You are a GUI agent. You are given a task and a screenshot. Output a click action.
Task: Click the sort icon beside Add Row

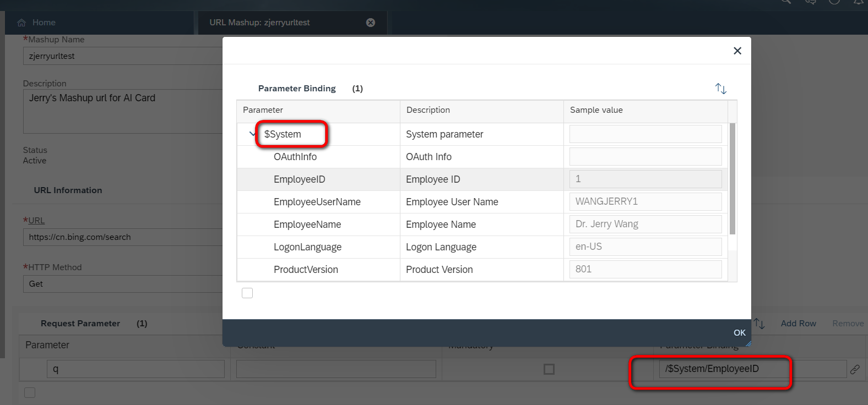point(759,324)
